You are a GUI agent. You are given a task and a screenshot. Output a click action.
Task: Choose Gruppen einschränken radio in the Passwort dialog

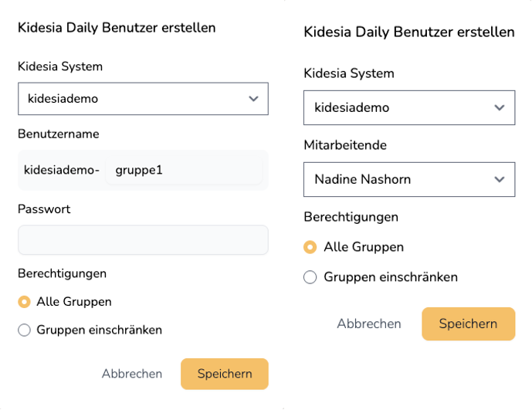click(x=24, y=330)
